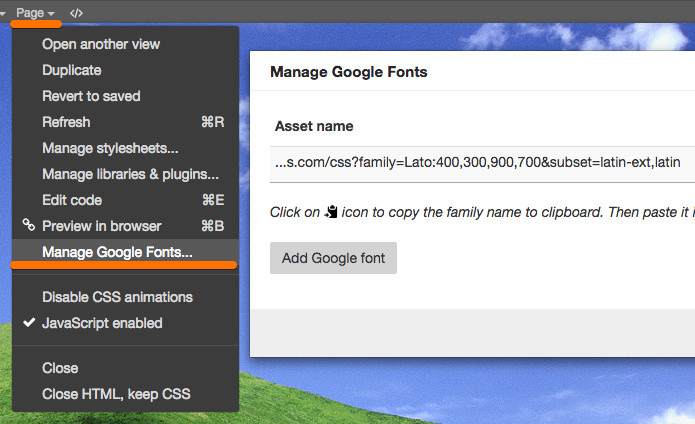The image size is (695, 424).
Task: Toggle JavaScript enabled checkmark item
Action: click(x=125, y=323)
